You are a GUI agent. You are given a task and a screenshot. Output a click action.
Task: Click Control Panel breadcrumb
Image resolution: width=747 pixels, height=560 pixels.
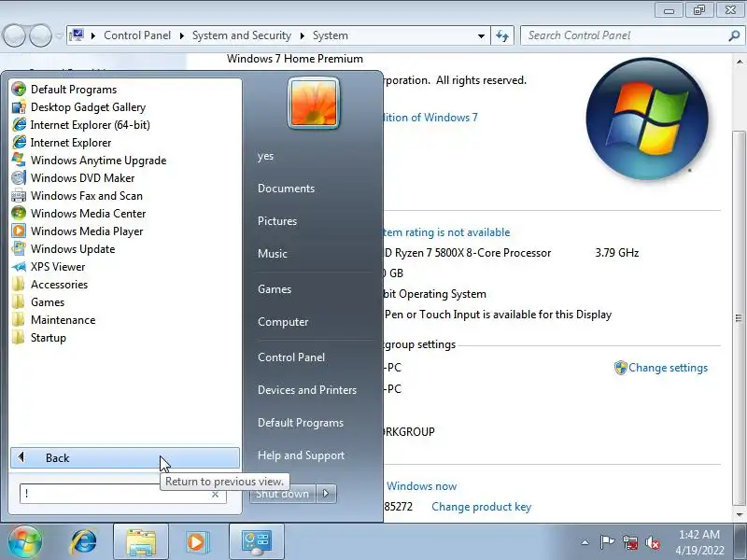(137, 35)
